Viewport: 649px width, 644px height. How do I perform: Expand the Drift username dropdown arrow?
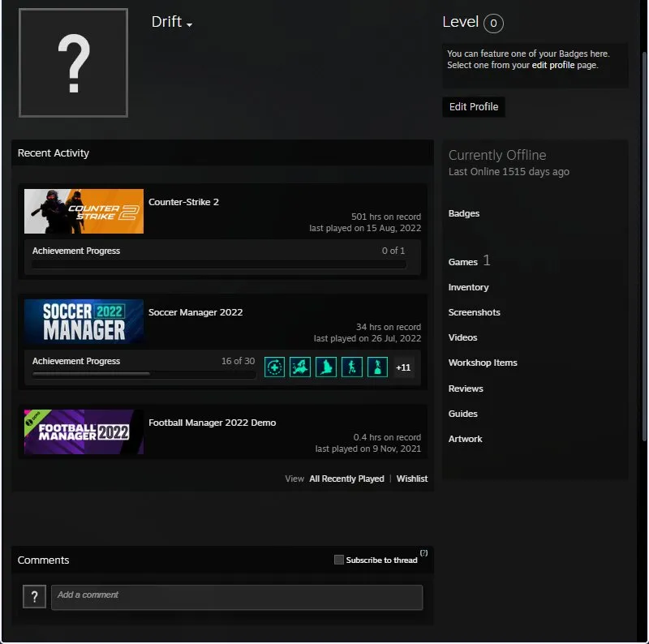pyautogui.click(x=190, y=25)
